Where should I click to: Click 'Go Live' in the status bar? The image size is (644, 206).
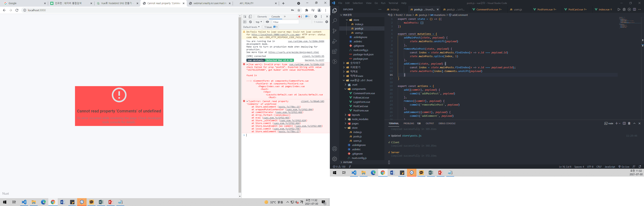624,167
